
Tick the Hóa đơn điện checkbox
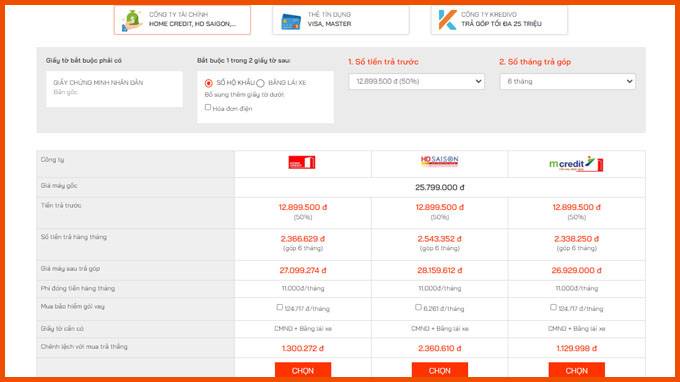pos(208,107)
